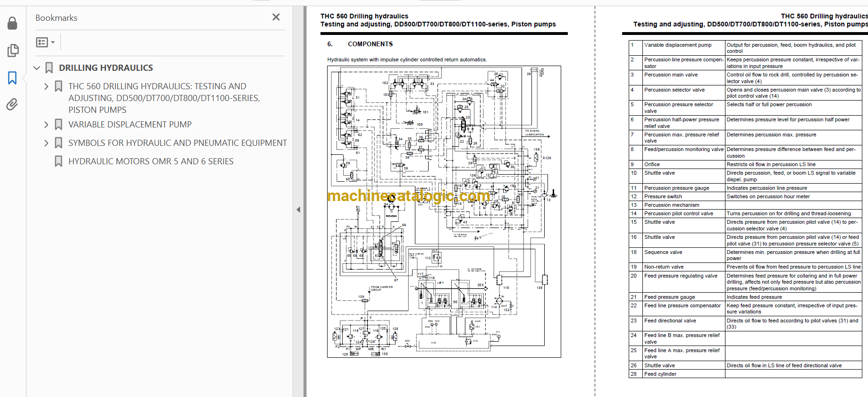Select the 'Percussion mechanism' table cell
The image size is (868, 397).
click(x=683, y=205)
